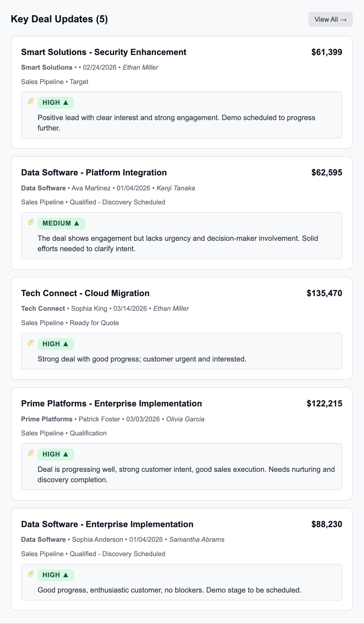Click contact Patrick Foster
The height and width of the screenshot is (624, 364).
[99, 419]
